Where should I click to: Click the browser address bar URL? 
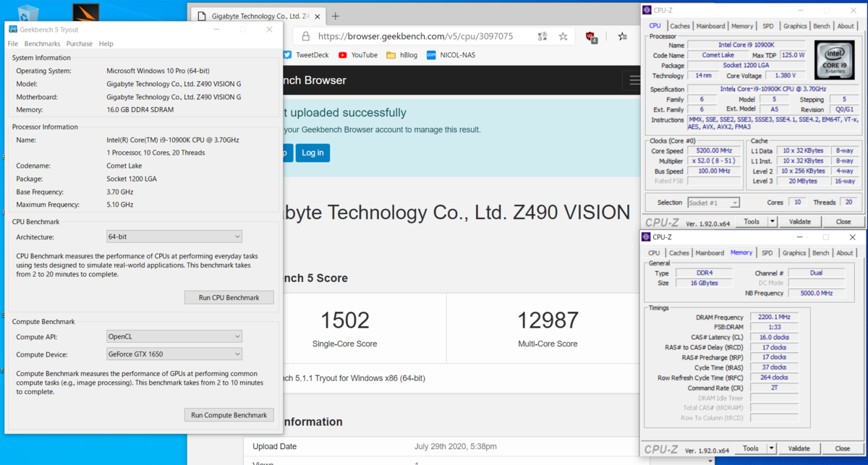tap(416, 36)
